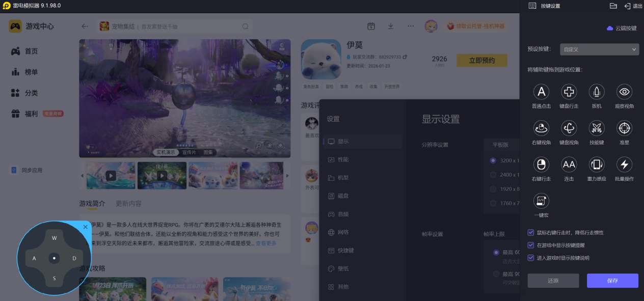Copy the player group number icon
The image size is (644, 301).
coord(405,57)
